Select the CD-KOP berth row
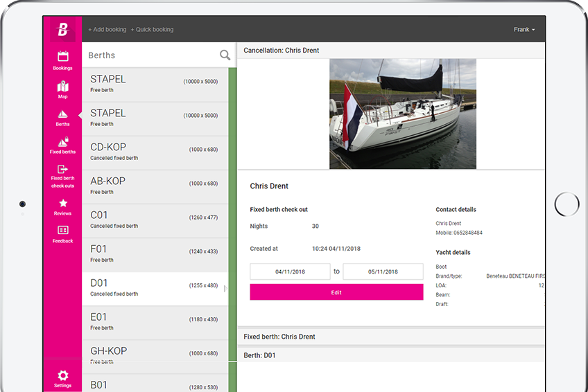This screenshot has width=588, height=392. 155,152
